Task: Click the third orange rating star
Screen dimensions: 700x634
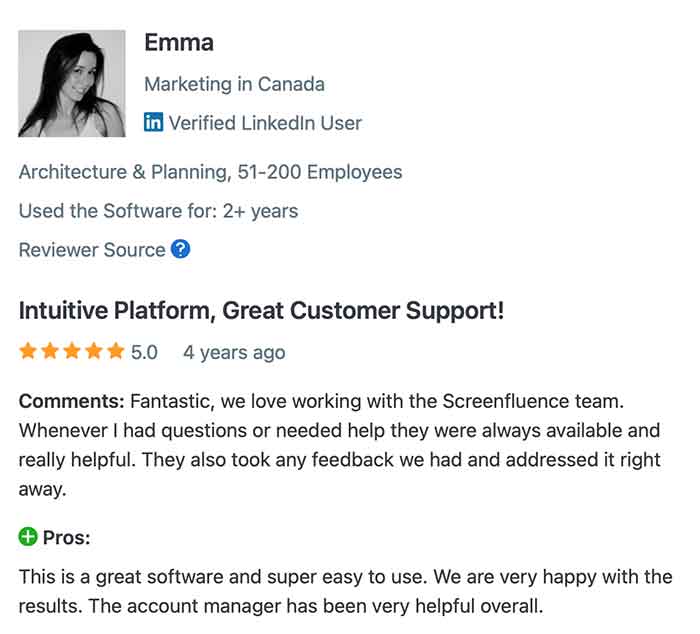Action: tap(72, 351)
